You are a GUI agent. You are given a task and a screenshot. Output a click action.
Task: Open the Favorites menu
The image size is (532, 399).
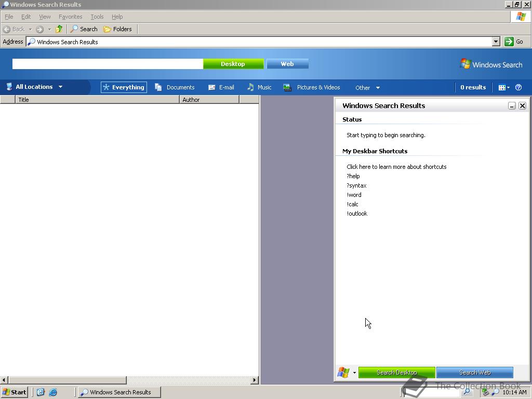click(70, 17)
